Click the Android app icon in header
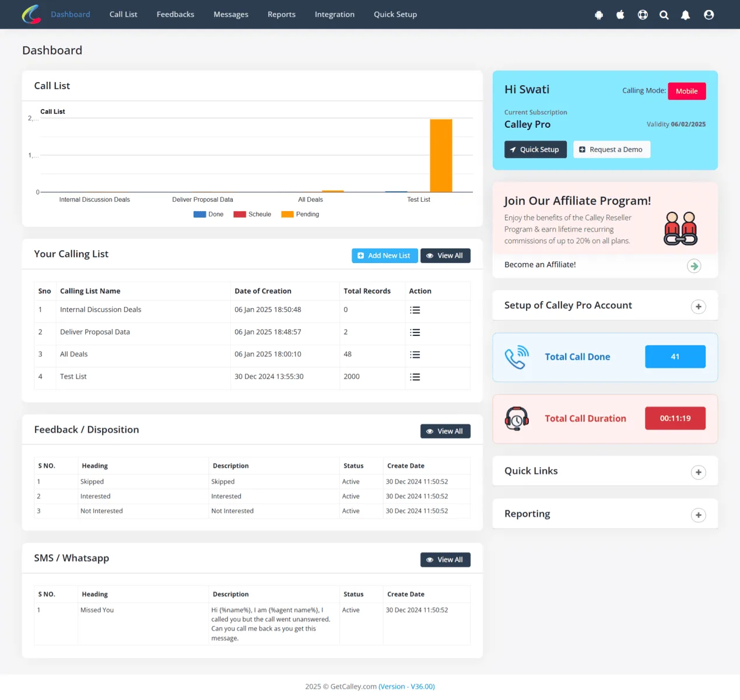The height and width of the screenshot is (700, 740). (599, 15)
